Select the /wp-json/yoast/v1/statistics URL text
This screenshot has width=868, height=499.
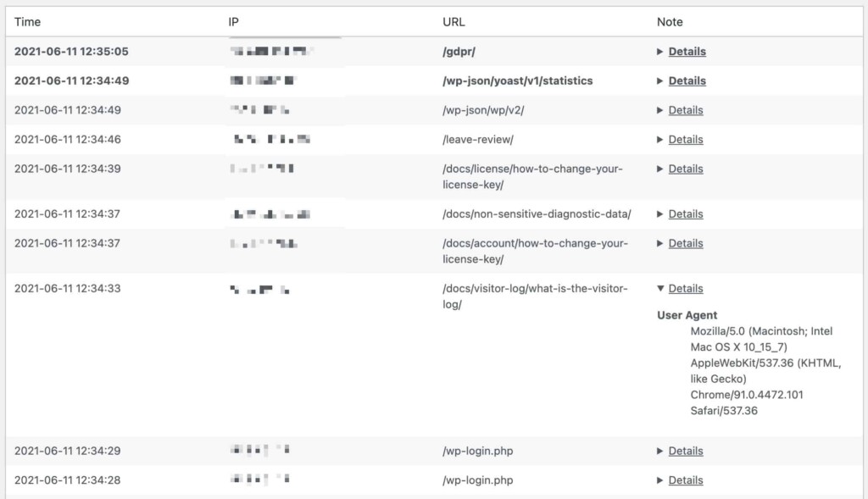(x=518, y=80)
